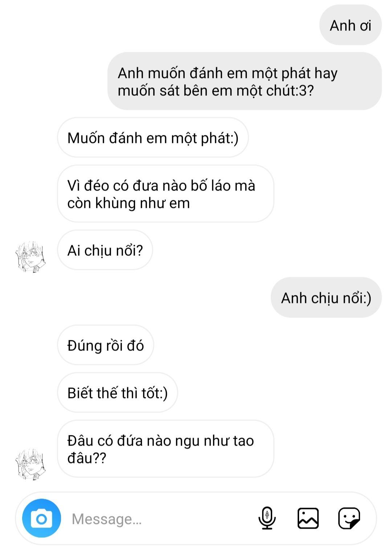Select the "Vì đéo có đưa nào" bubble
392x549 pixels.
click(x=165, y=194)
